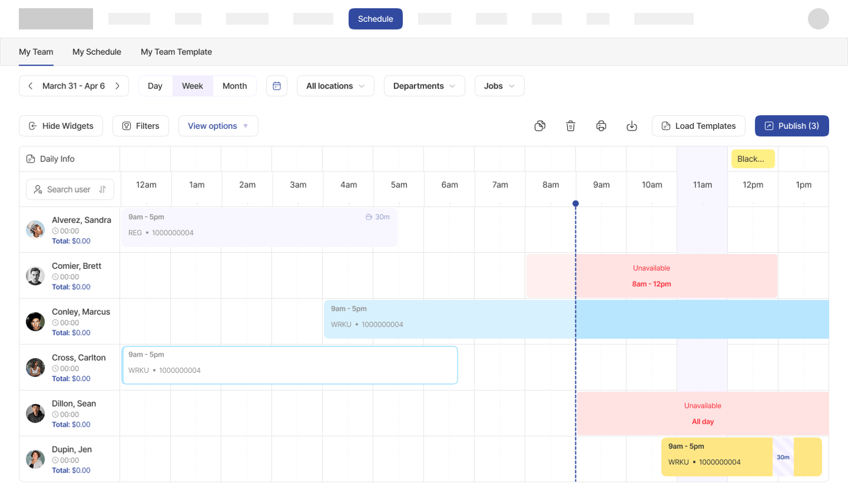Open the calendar date picker icon
The image size is (848, 504).
(x=276, y=85)
